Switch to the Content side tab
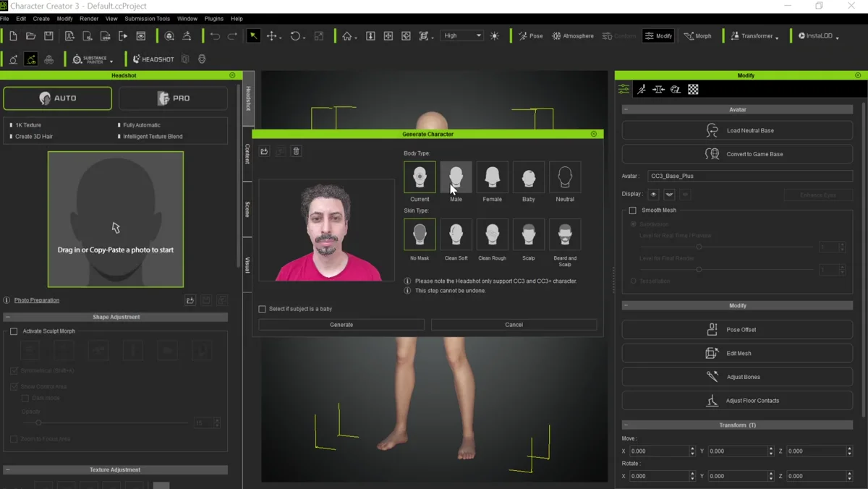Screen dimensions: 868x489 point(248,154)
